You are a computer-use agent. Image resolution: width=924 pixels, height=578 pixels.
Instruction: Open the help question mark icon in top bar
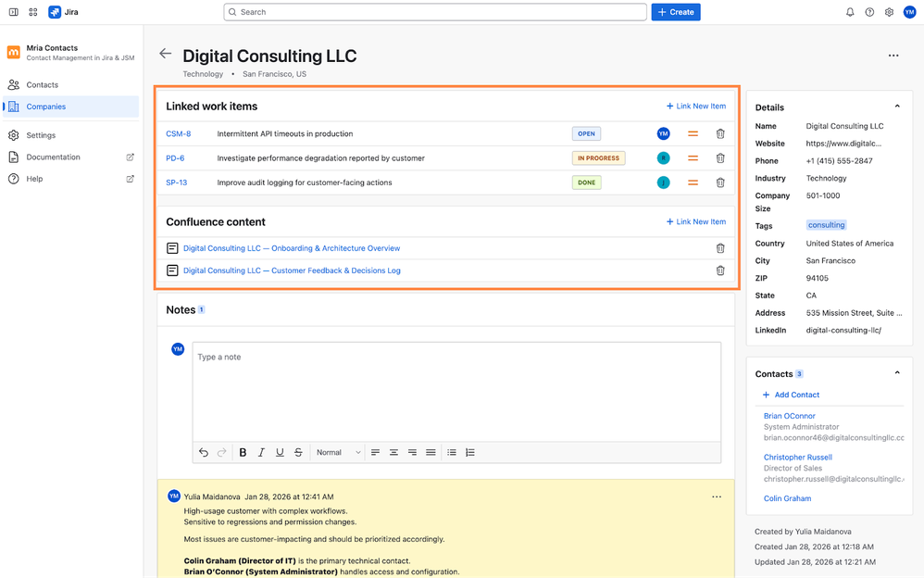(869, 12)
